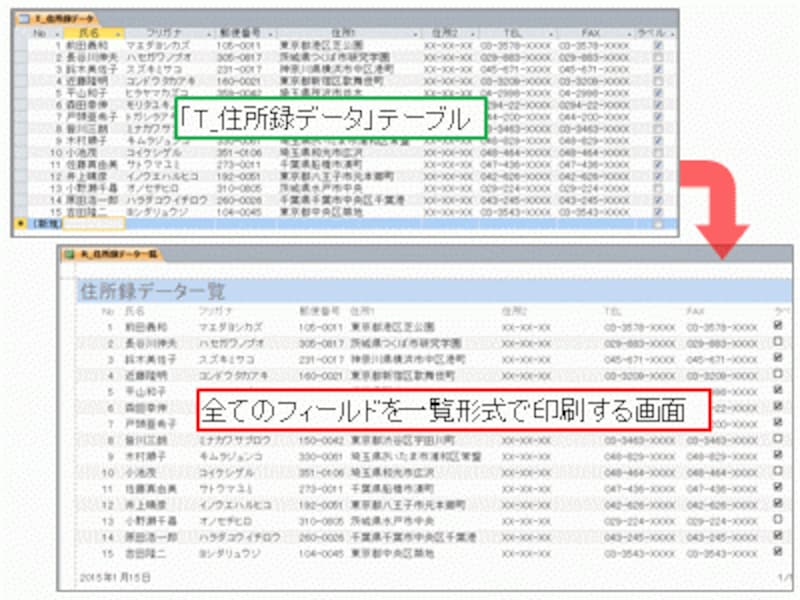Click キムラジュンコ in the report
The width and height of the screenshot is (800, 600).
[x=231, y=456]
